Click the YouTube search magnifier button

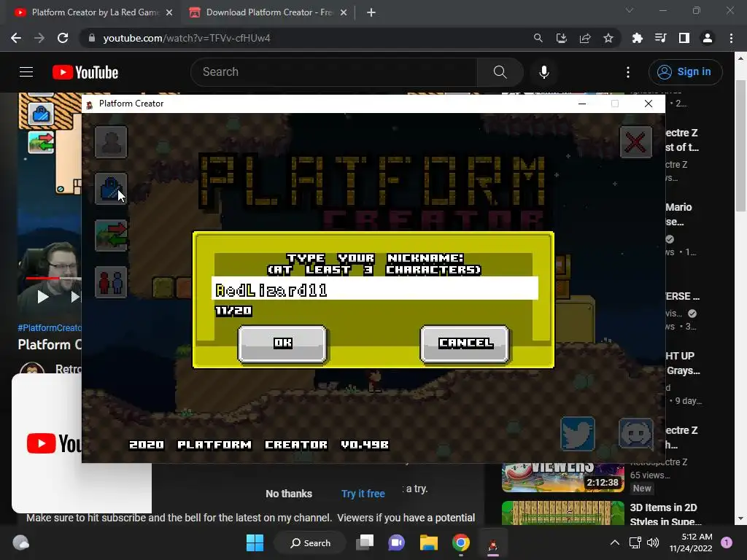(500, 72)
